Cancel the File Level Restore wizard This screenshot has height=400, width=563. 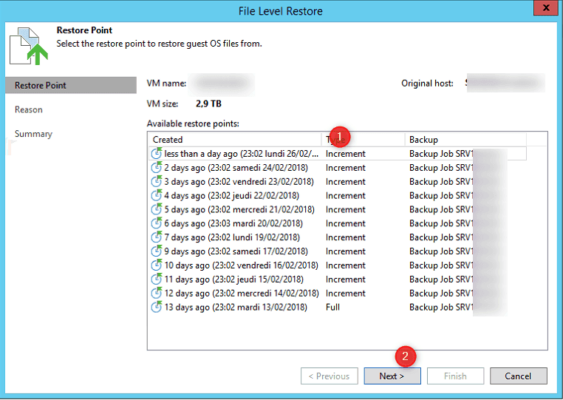tap(518, 376)
